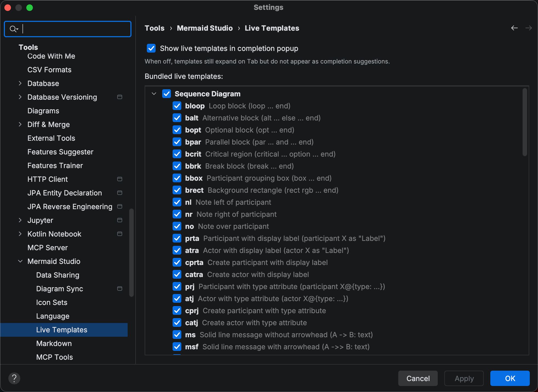538x392 pixels.
Task: Click project-level icon next to Diagram Sync
Action: 120,289
